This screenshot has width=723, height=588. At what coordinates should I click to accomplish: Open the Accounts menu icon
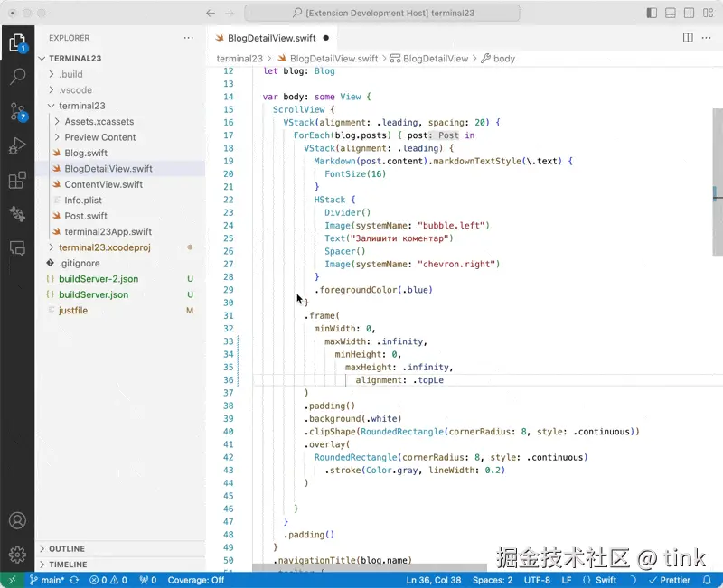tap(17, 521)
